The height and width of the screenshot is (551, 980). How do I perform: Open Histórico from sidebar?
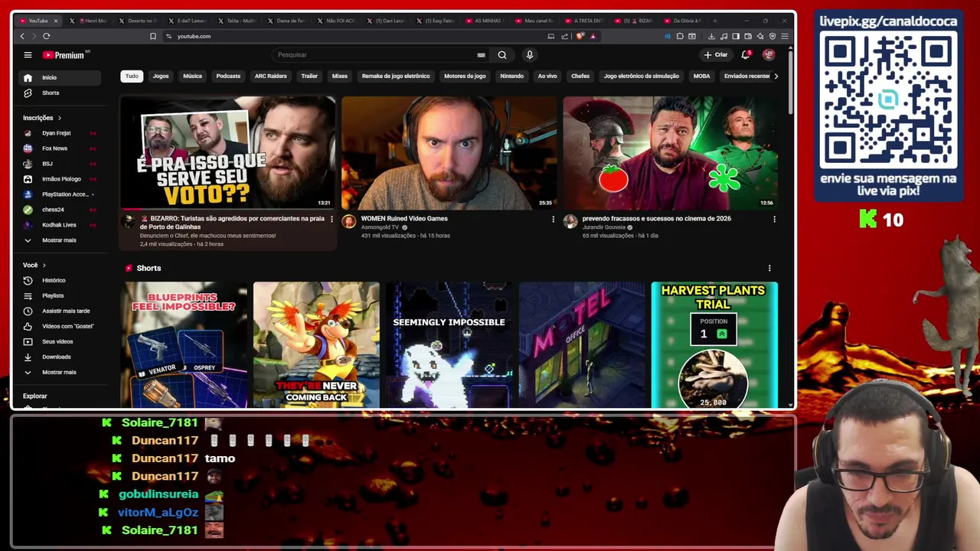[60, 280]
